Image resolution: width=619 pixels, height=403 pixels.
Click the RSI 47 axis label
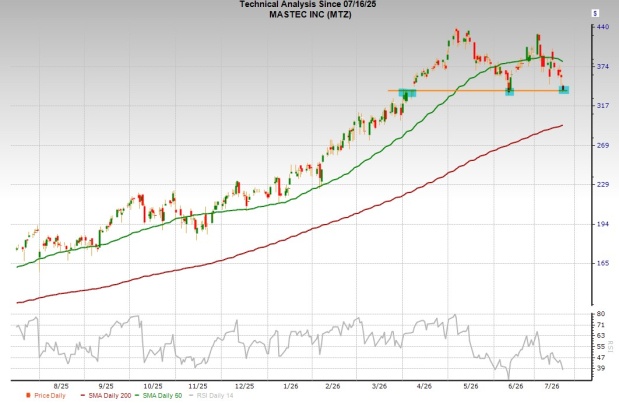[x=601, y=358]
